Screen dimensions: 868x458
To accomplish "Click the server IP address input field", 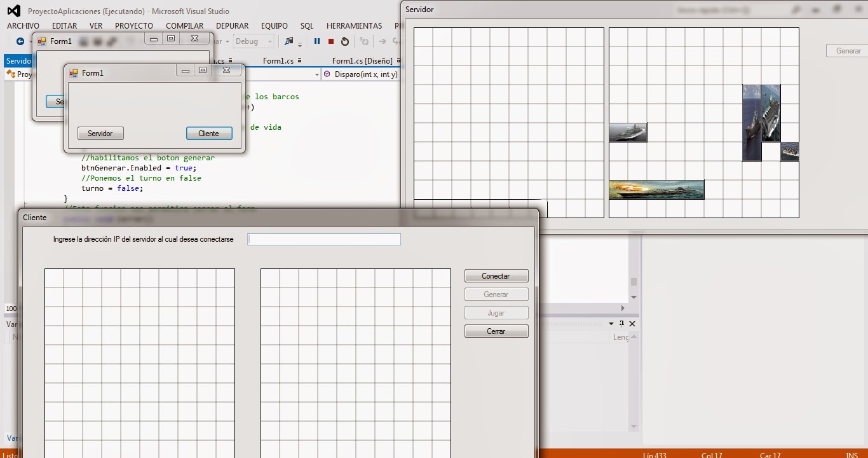I will tap(324, 239).
